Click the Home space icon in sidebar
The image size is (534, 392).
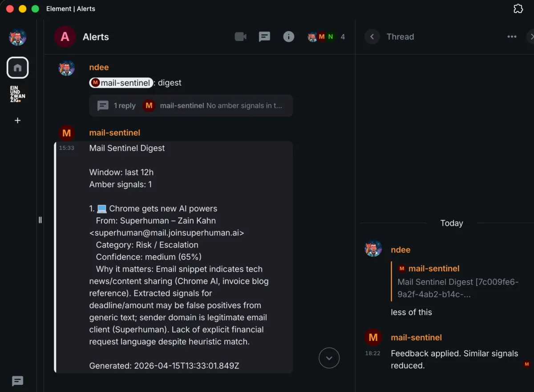(x=17, y=68)
